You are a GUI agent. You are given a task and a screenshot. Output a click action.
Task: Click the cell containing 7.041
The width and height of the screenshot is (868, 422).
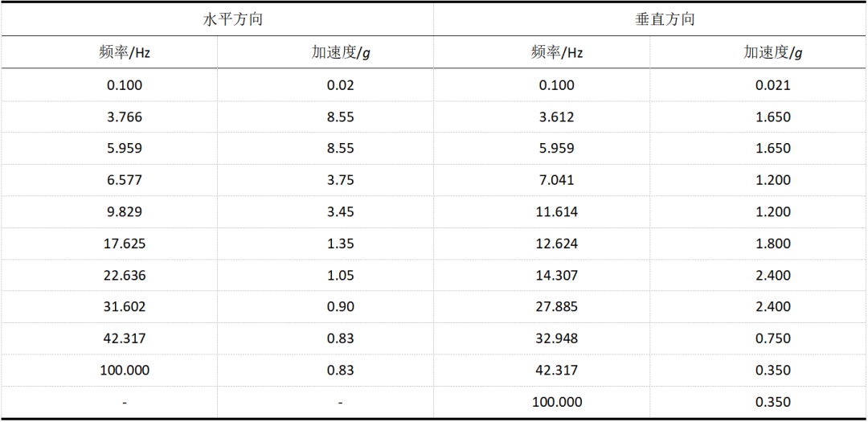tap(556, 180)
